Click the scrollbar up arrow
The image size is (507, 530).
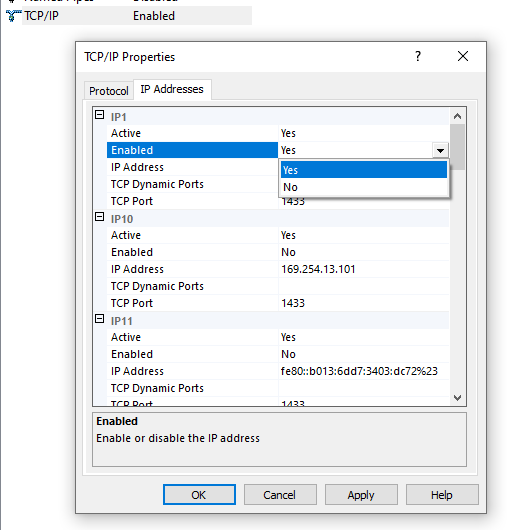[x=458, y=116]
